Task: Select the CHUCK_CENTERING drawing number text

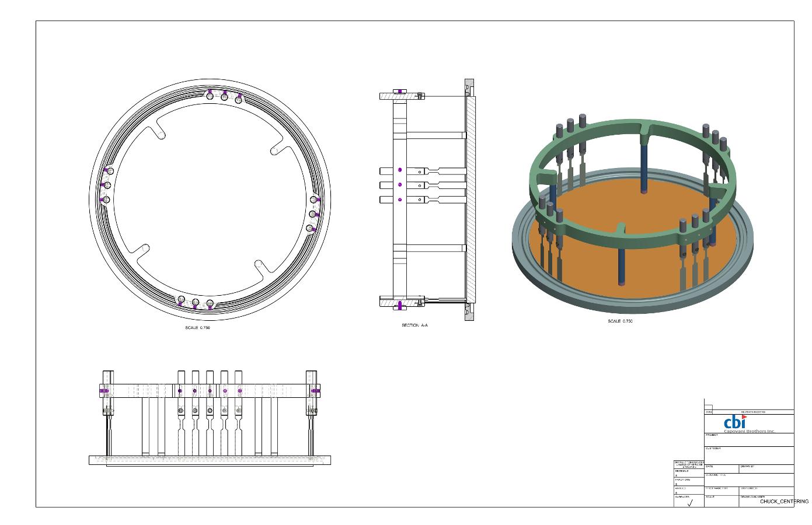Action: pyautogui.click(x=784, y=502)
